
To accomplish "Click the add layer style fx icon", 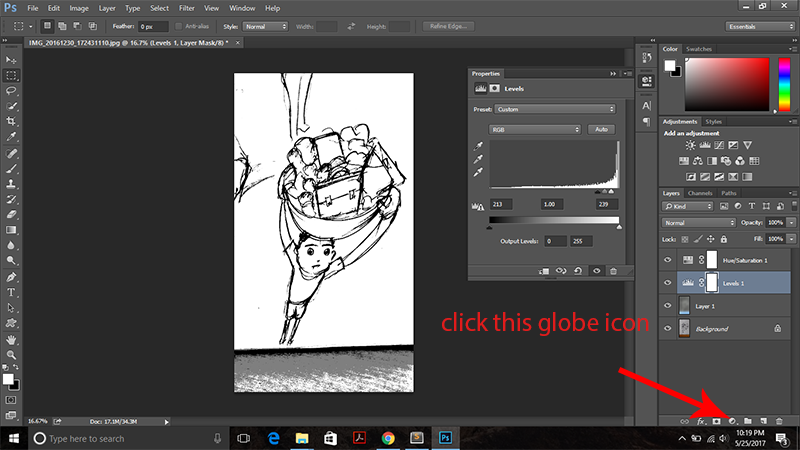I will [x=701, y=421].
